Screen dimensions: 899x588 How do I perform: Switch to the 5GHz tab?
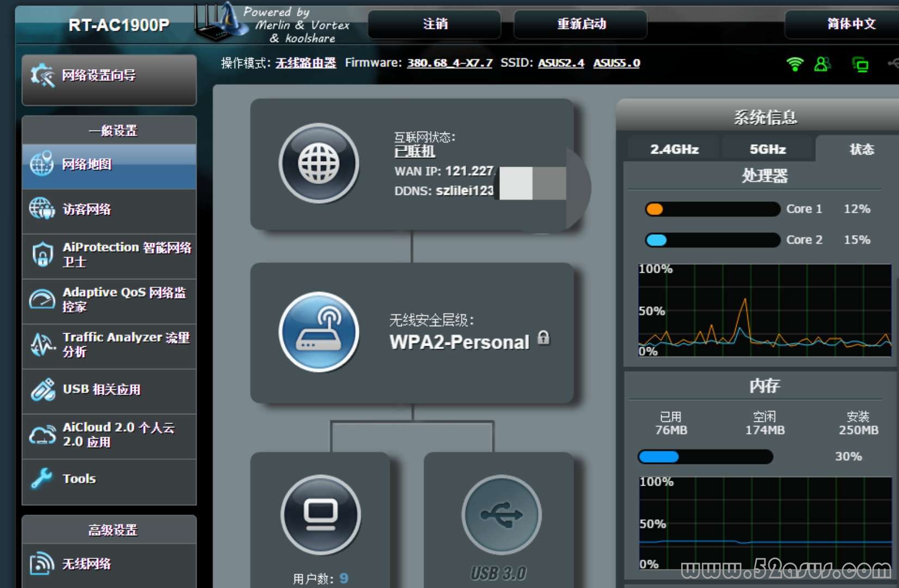point(768,149)
